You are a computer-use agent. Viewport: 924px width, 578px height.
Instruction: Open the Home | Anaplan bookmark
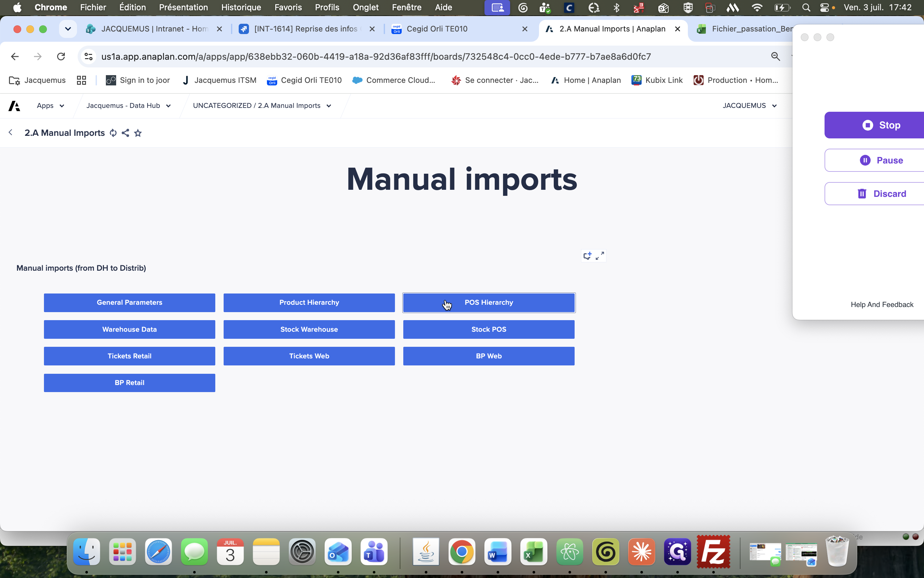pos(586,80)
